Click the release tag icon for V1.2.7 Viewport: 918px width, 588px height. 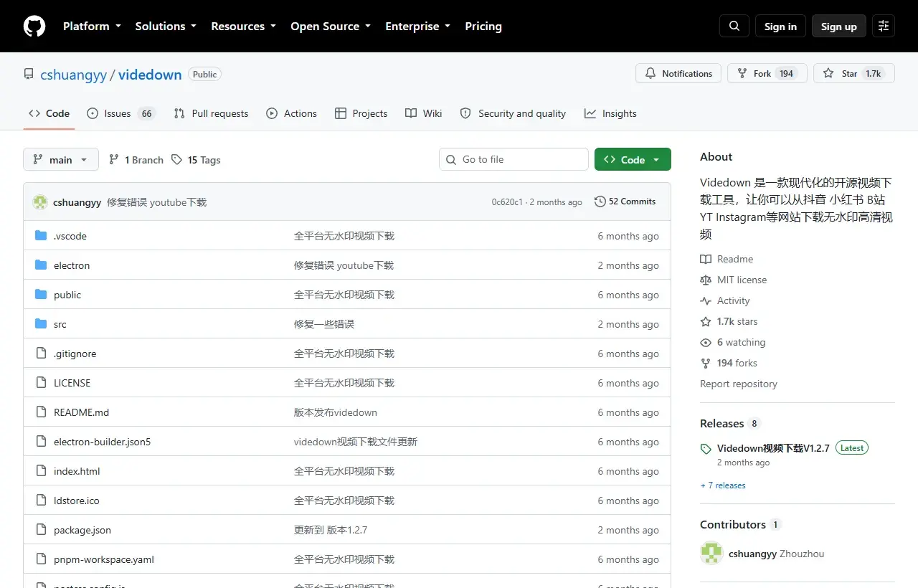706,449
